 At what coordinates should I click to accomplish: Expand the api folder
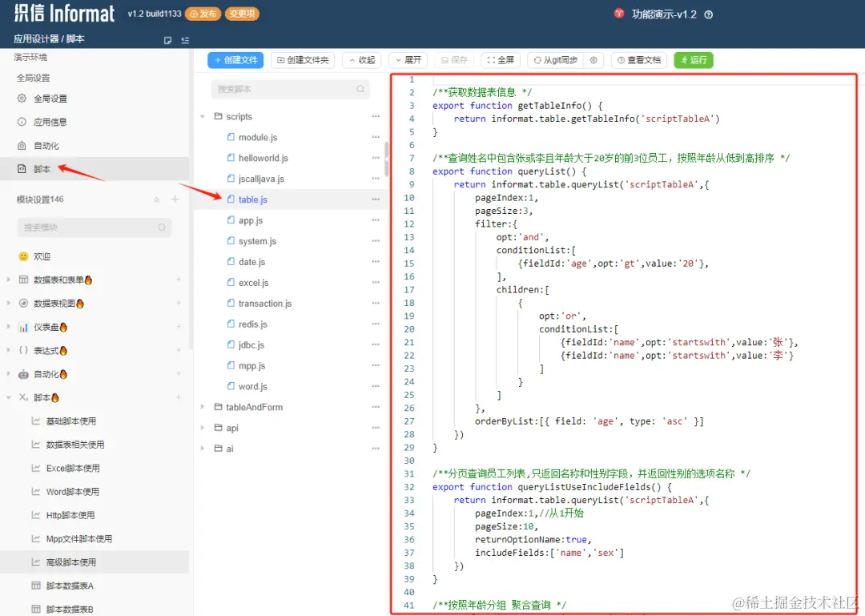(x=203, y=428)
